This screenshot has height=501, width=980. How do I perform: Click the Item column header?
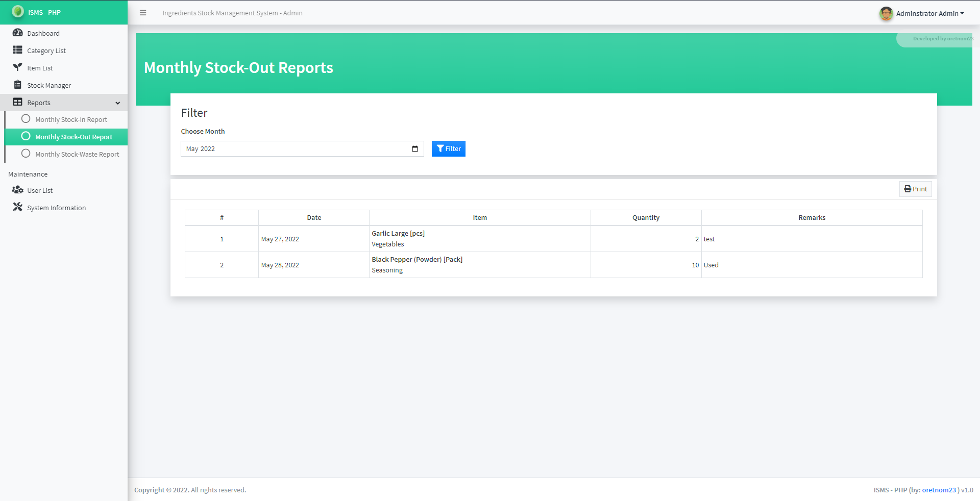pyautogui.click(x=480, y=217)
